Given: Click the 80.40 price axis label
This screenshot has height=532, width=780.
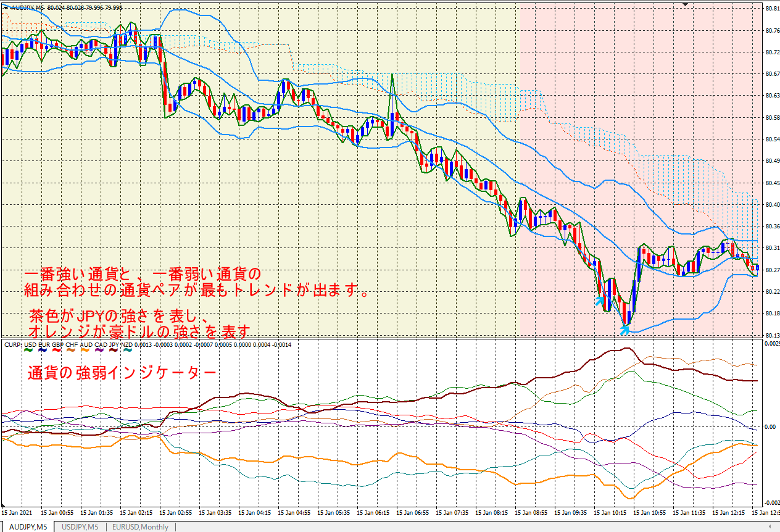Looking at the screenshot, I should point(772,204).
